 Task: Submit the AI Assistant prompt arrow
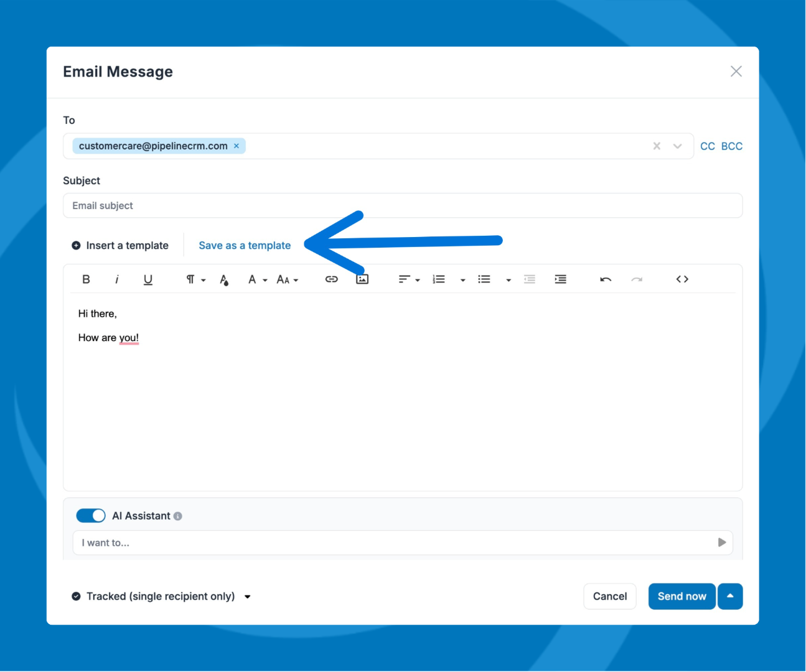721,543
